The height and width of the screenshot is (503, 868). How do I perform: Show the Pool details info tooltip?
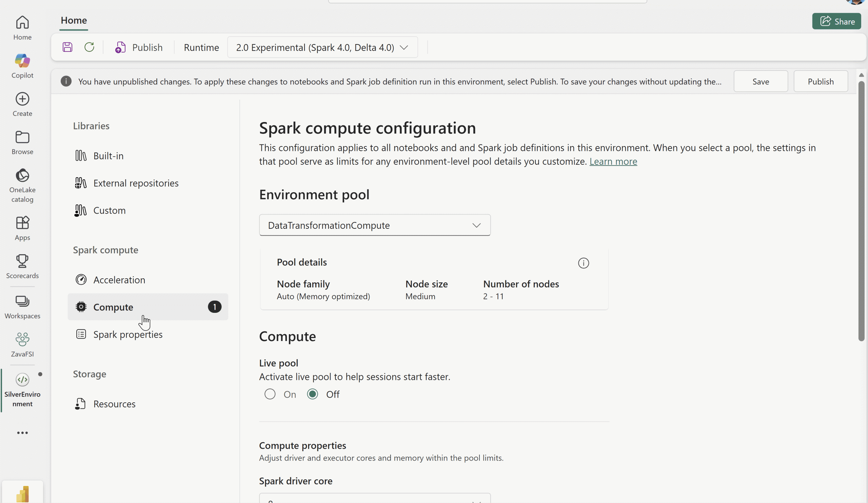coord(583,263)
